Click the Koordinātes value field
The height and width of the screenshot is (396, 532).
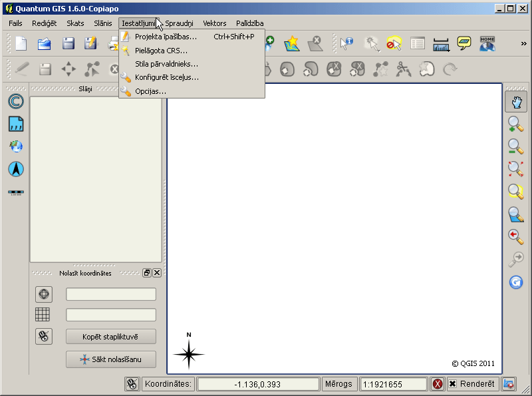(x=258, y=384)
